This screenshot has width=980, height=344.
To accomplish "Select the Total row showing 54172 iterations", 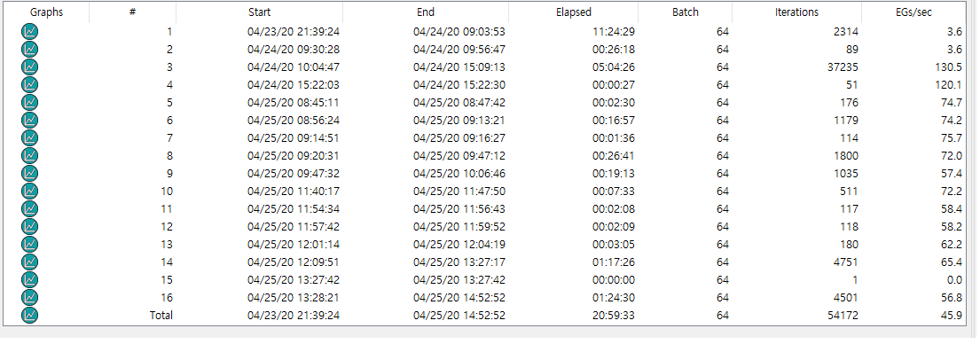I will tap(489, 316).
